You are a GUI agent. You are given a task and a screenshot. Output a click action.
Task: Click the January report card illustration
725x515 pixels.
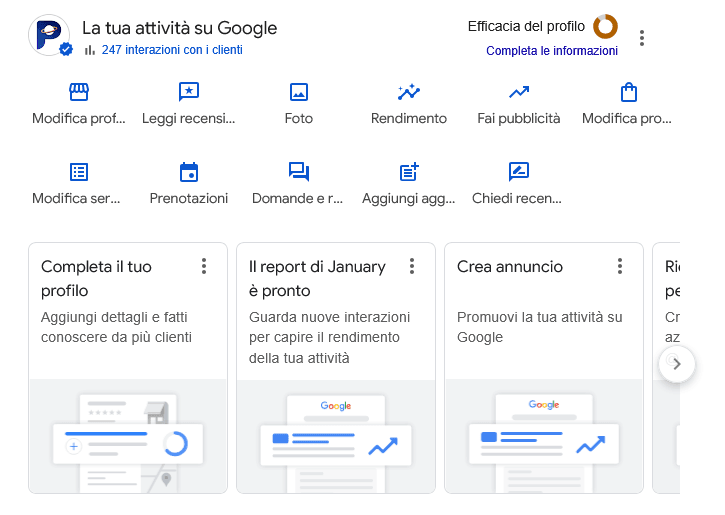pos(336,436)
